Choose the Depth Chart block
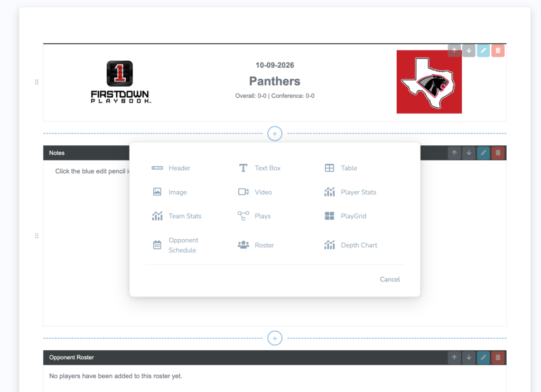The image size is (541, 392). (351, 245)
